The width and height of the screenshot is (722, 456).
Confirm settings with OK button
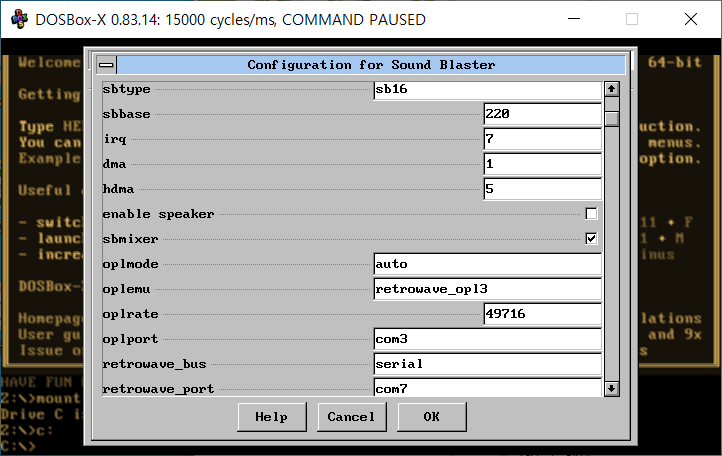(431, 417)
